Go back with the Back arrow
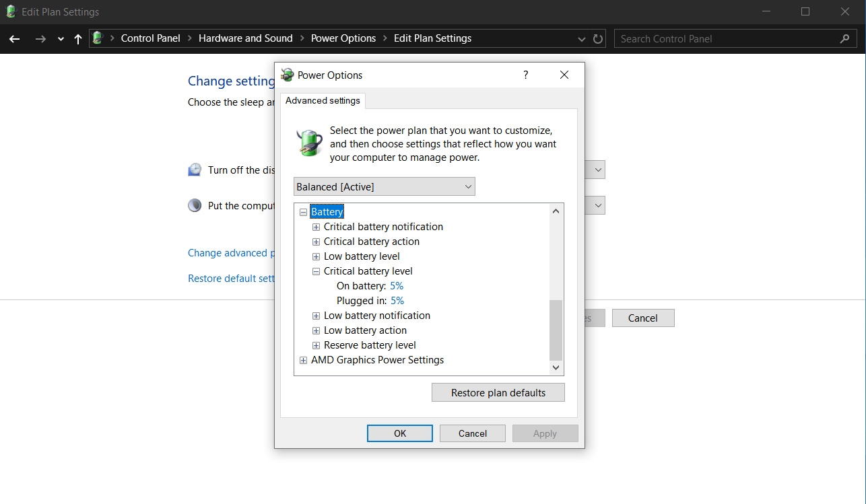The height and width of the screenshot is (504, 866). click(x=14, y=39)
